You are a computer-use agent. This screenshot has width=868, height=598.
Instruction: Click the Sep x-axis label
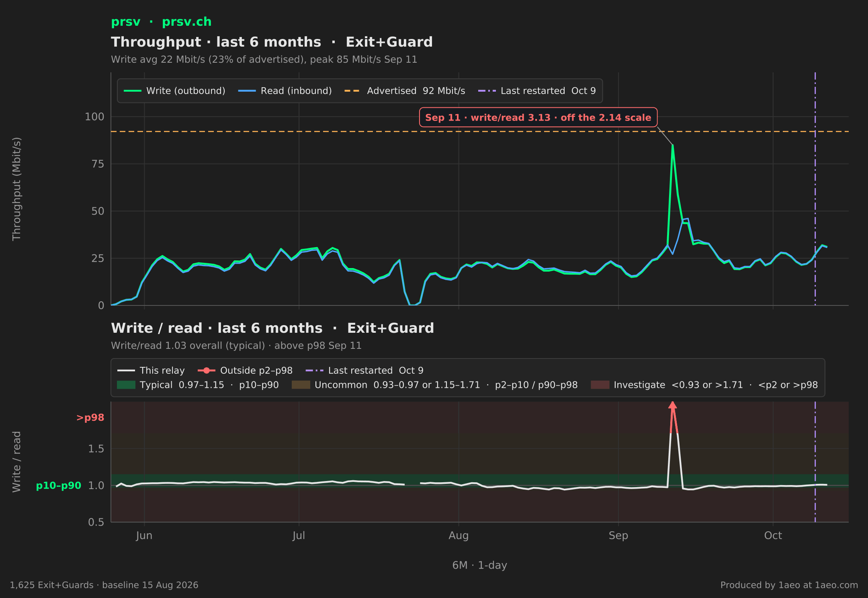(x=618, y=536)
